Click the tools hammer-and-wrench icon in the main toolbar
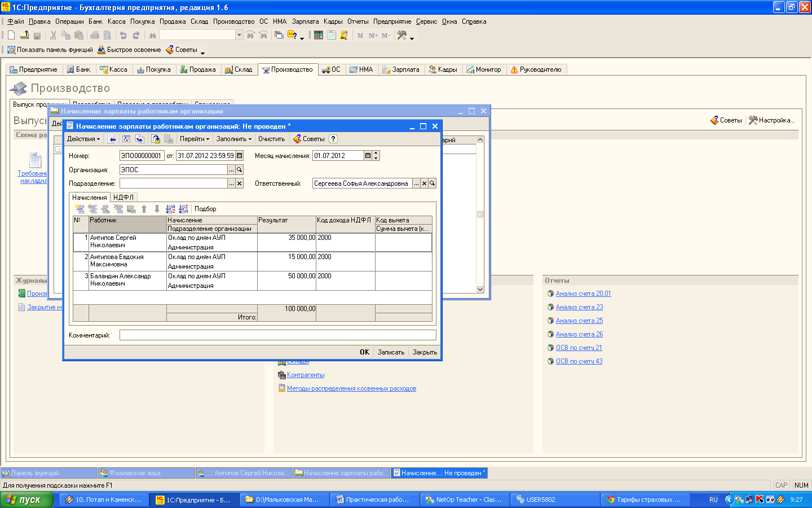 click(402, 35)
